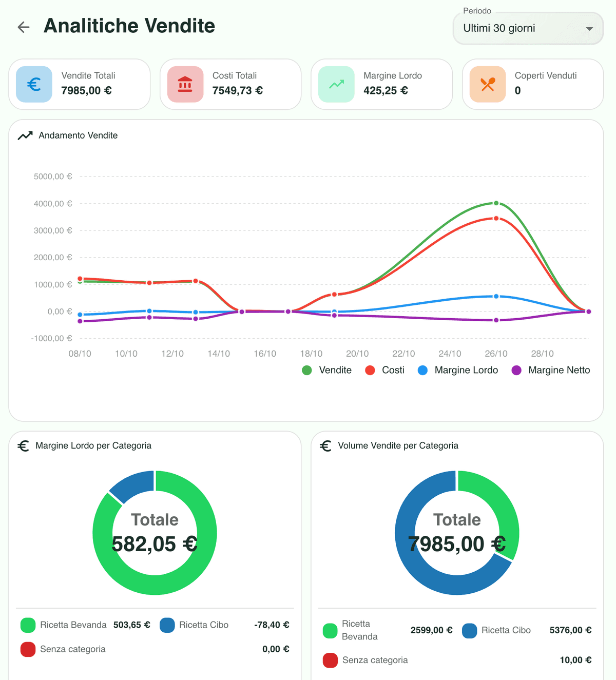The width and height of the screenshot is (616, 680).
Task: Click the euro icon beside Margine Lordo per Categoria
Action: pyautogui.click(x=24, y=445)
